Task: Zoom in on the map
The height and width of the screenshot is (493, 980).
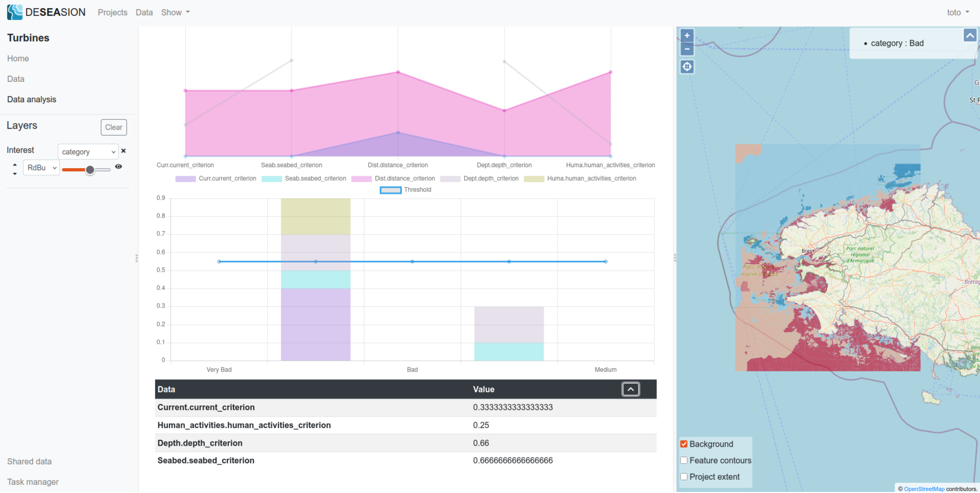Action: point(687,36)
